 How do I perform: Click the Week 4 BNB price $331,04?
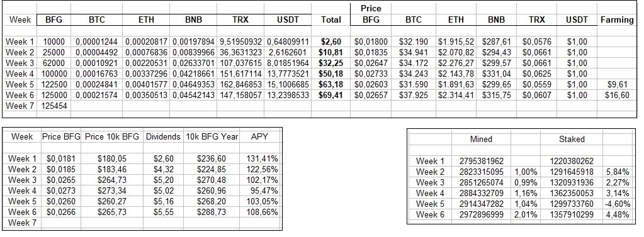click(x=496, y=74)
